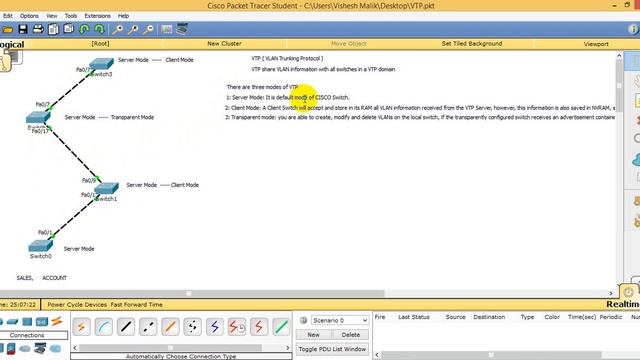Save the file with the floppy disk icon

click(x=23, y=29)
